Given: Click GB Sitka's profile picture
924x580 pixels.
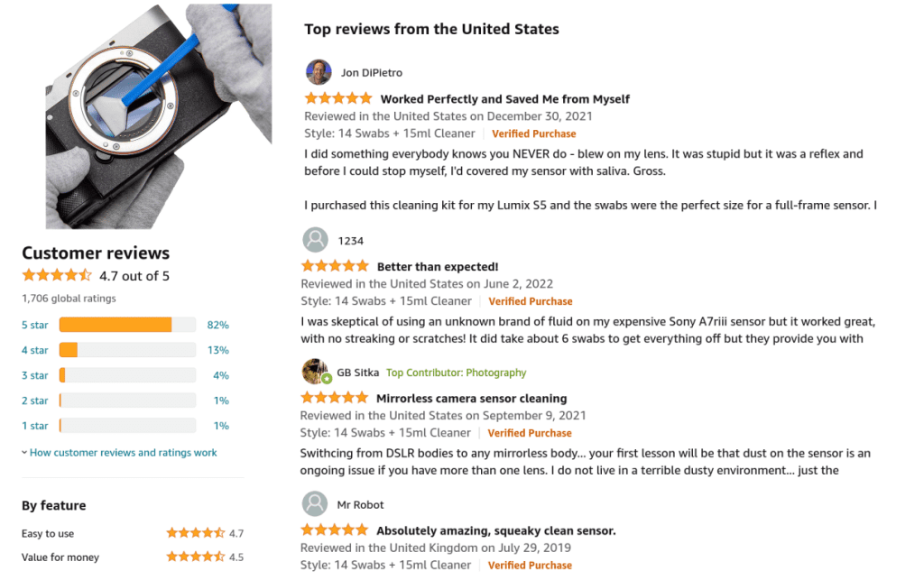Looking at the screenshot, I should pyautogui.click(x=318, y=372).
